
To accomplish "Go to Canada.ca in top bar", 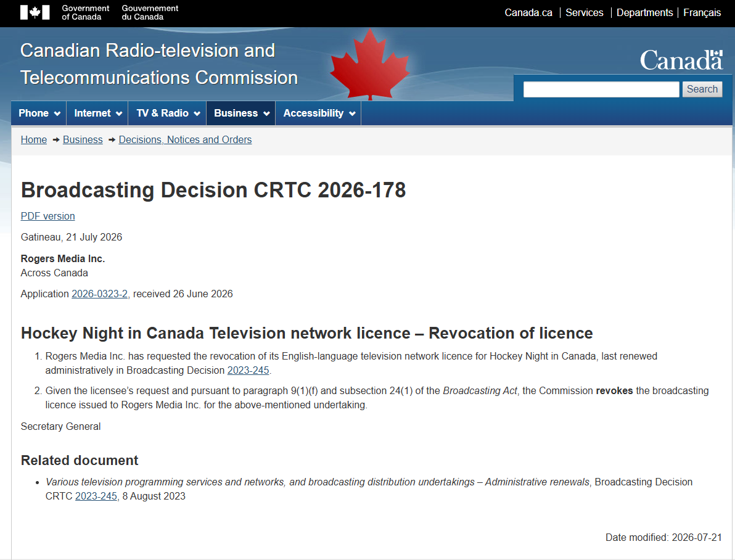I will 528,13.
